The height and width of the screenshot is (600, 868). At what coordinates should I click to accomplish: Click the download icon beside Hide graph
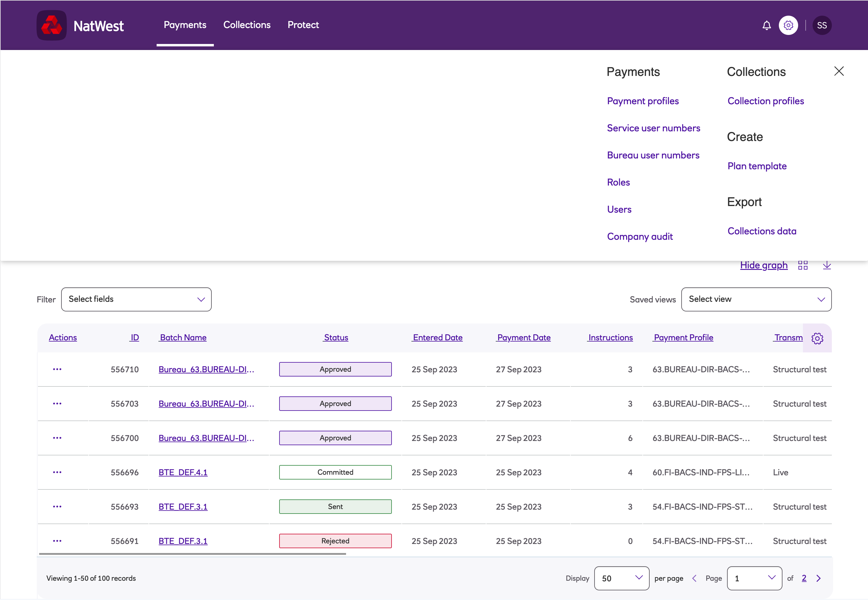click(827, 265)
